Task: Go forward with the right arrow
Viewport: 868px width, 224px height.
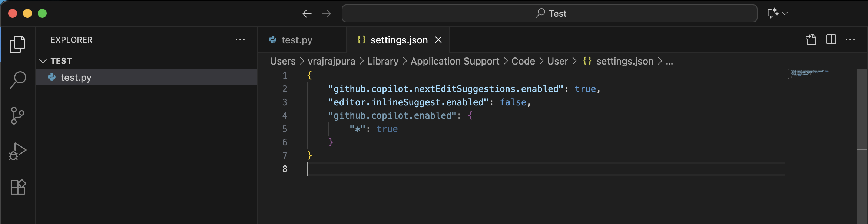Action: 326,14
